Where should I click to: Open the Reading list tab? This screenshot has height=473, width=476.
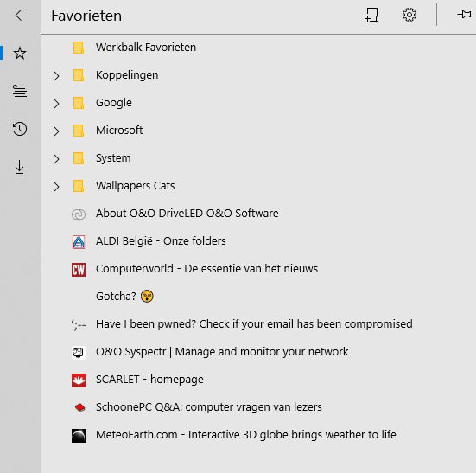pos(20,91)
